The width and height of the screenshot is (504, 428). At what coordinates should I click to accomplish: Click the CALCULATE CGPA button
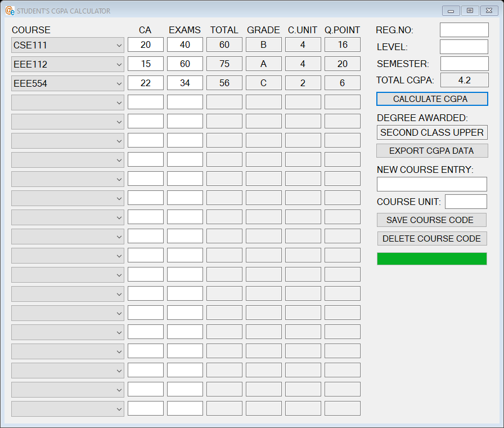[432, 99]
